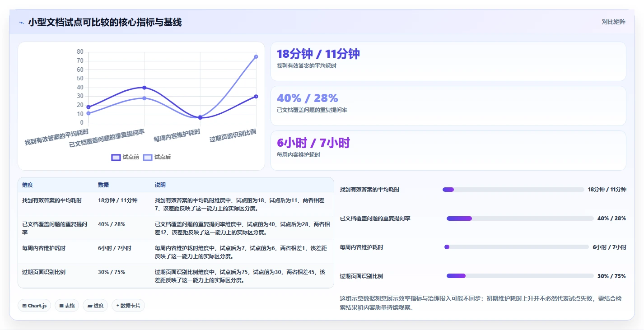This screenshot has width=644, height=330.
Task: Click the 试点前 data point at 40 on chart
Action: (x=145, y=88)
